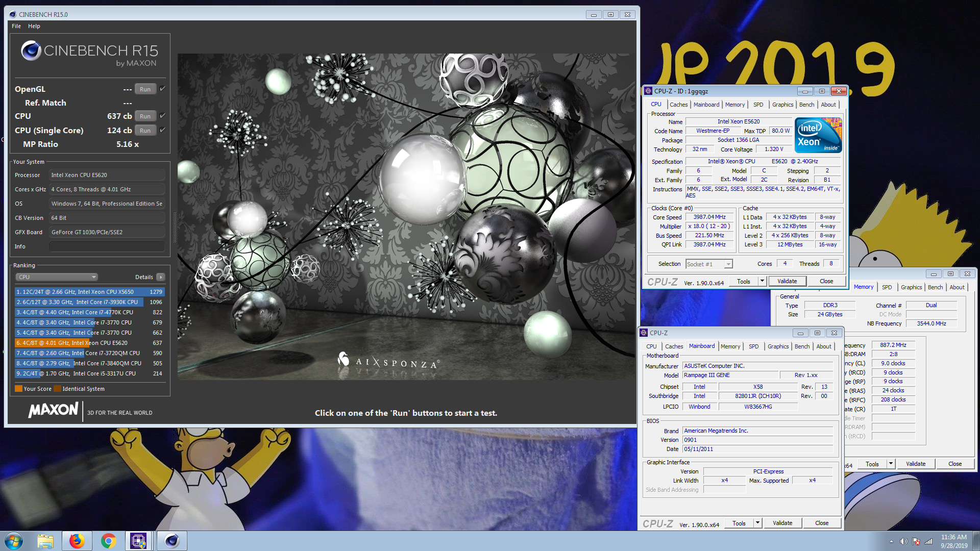Select the i7-3930K ranking row
The height and width of the screenshot is (551, 980).
click(89, 302)
